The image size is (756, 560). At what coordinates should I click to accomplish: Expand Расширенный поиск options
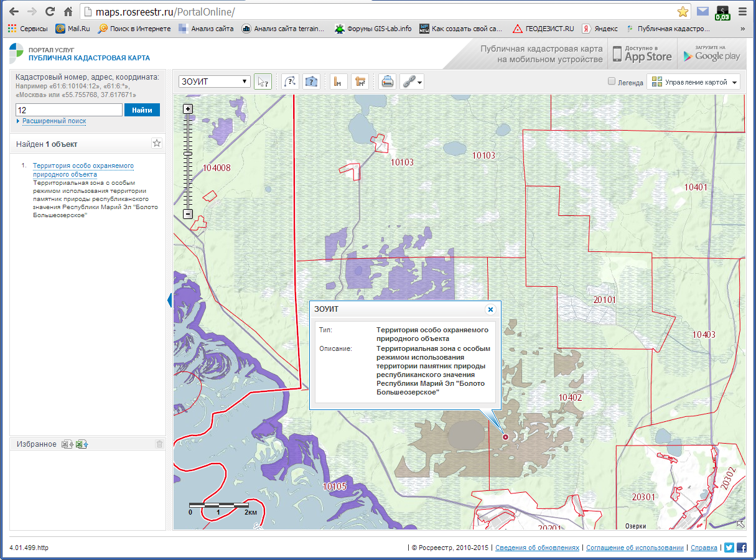(54, 121)
